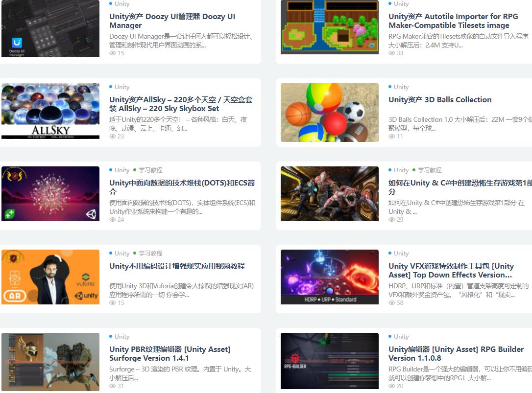Open 如何在Unity & C#中创建恐怖生存游戏 title
This screenshot has width=532, height=393.
coord(460,187)
